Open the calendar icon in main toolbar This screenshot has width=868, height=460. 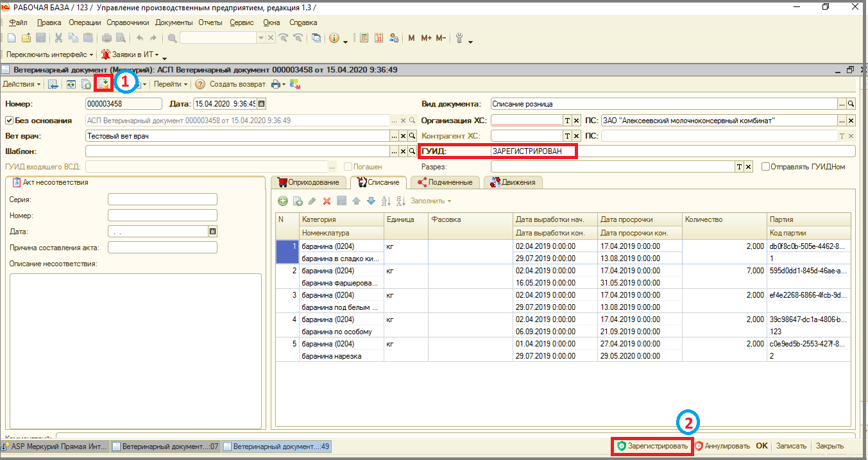(x=379, y=38)
